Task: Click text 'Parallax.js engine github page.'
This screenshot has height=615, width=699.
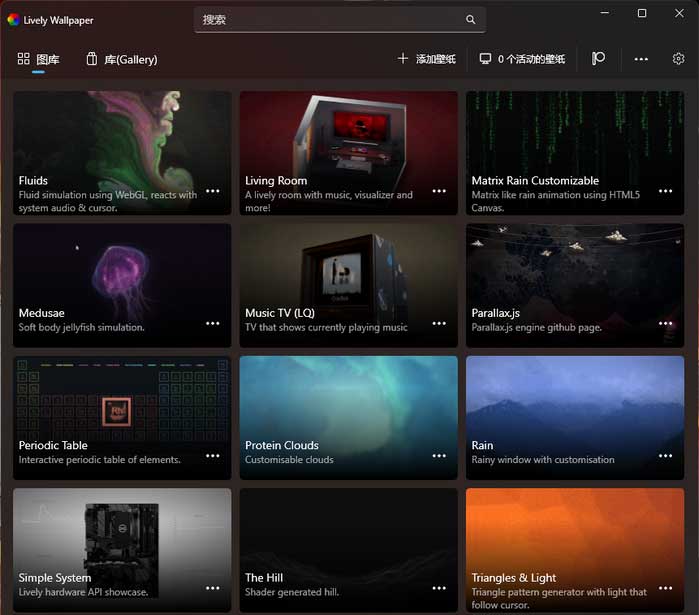Action: point(537,327)
